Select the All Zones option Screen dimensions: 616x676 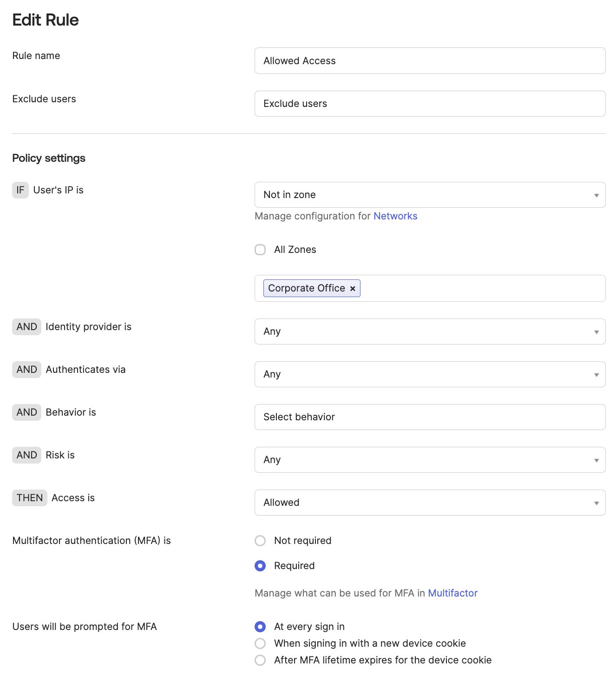point(260,250)
